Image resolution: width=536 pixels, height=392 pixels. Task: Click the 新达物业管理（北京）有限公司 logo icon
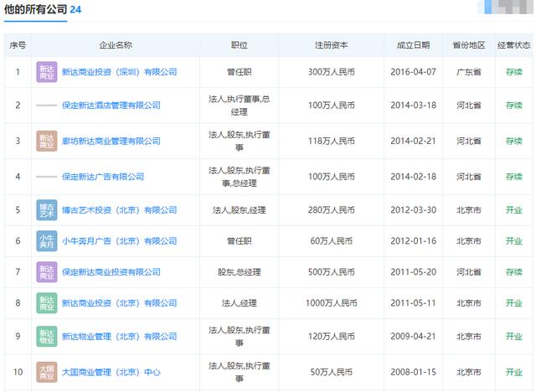point(47,336)
